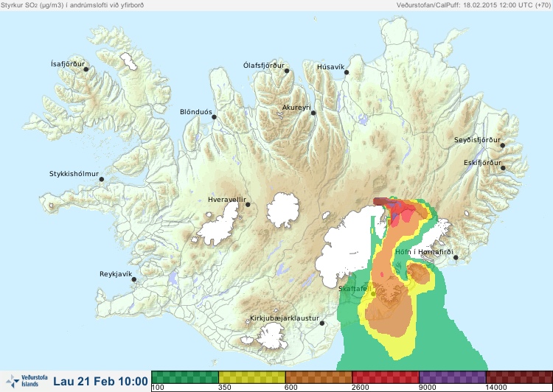Click the Höfn í Hornafirði marker
This screenshot has width=553, height=392.
click(x=456, y=258)
